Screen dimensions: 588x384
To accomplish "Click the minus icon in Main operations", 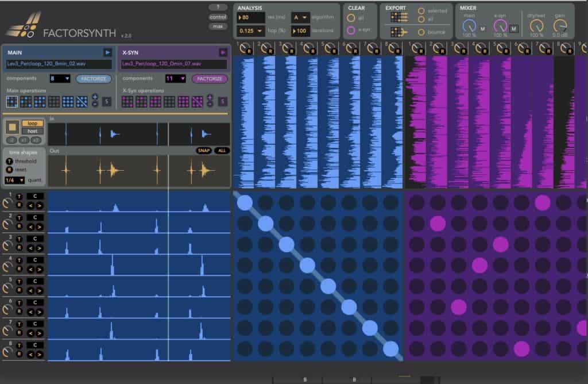I will [95, 104].
